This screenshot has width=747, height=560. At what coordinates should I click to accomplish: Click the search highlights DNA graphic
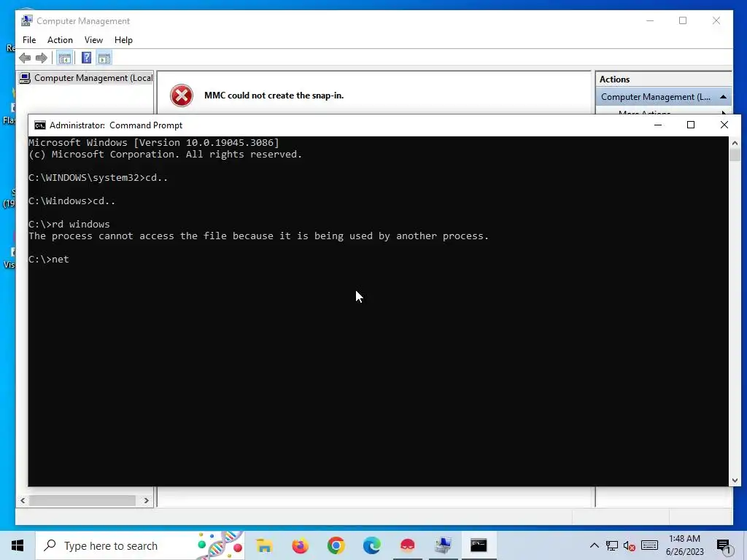[220, 545]
